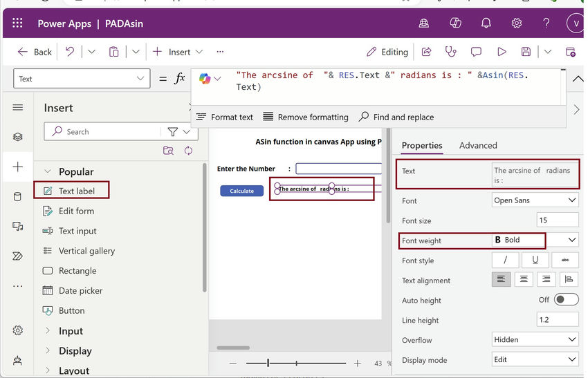Set text alignment to right
The image size is (588, 378).
546,279
